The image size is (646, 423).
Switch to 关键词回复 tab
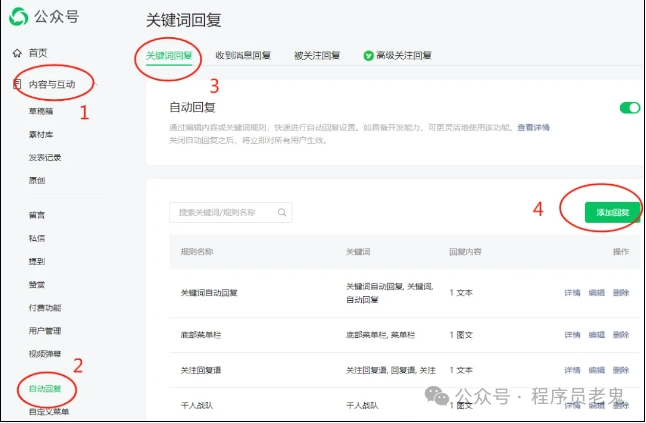coord(169,56)
